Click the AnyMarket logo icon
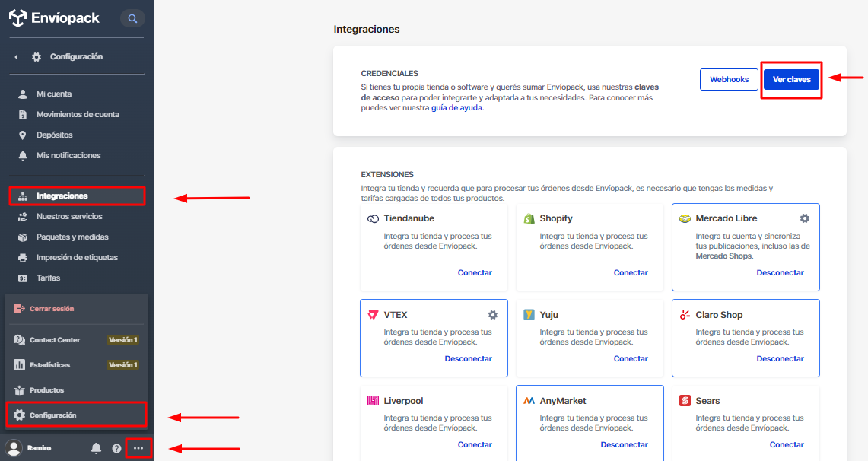Image resolution: width=868 pixels, height=461 pixels. 529,401
